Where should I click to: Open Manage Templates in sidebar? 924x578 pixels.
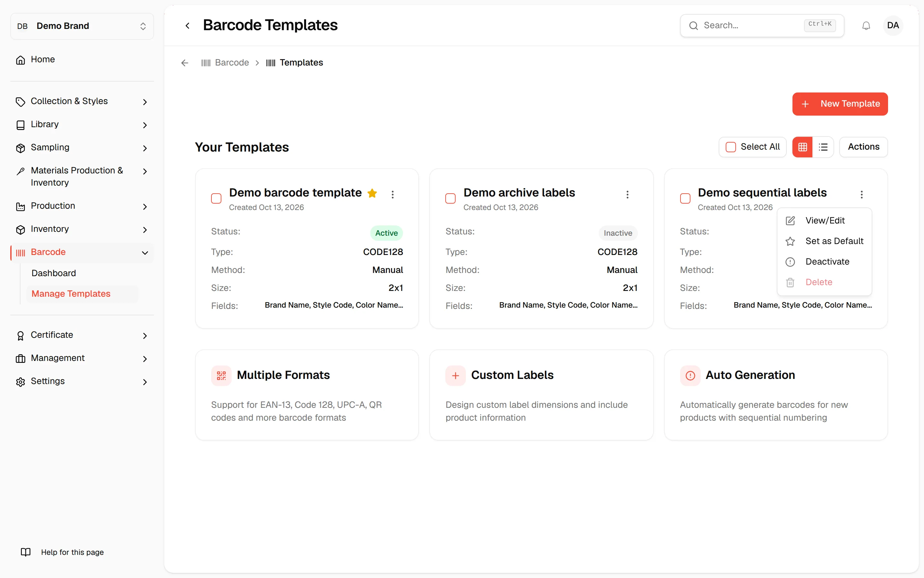82,294
